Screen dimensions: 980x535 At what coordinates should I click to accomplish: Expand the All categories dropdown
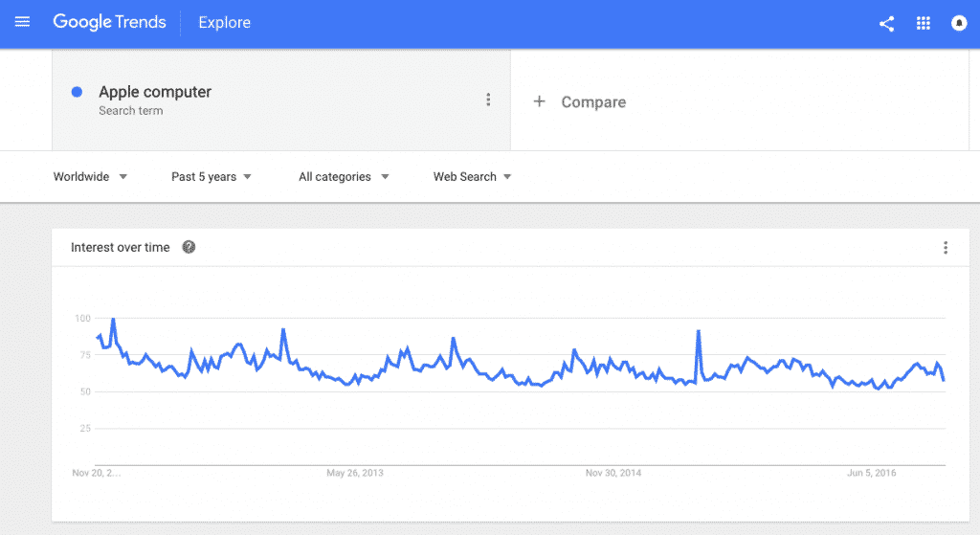(344, 177)
